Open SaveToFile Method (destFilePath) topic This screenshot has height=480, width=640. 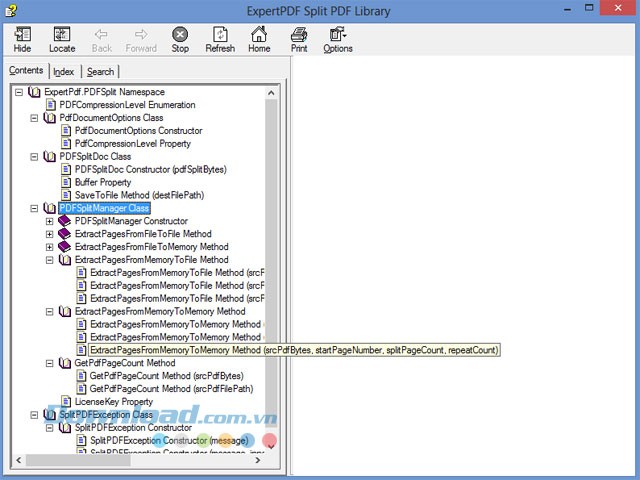pyautogui.click(x=140, y=196)
